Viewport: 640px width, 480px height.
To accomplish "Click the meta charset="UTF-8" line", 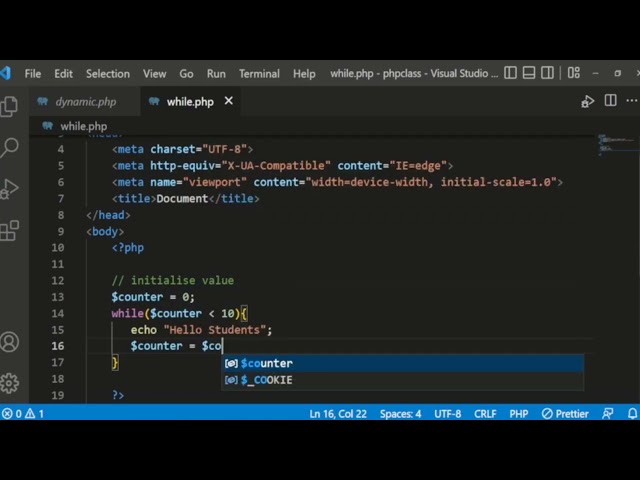I will coord(182,149).
